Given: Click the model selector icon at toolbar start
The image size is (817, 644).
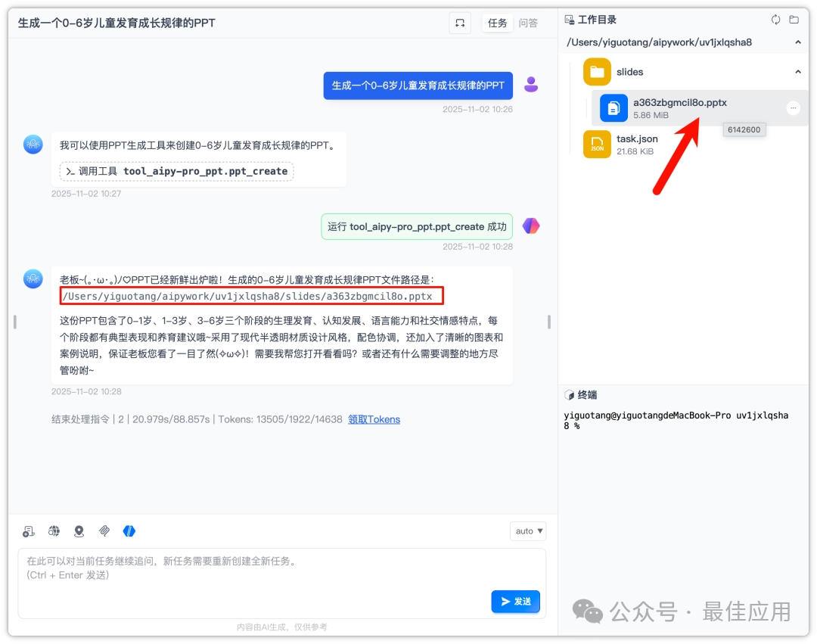Looking at the screenshot, I should click(28, 530).
